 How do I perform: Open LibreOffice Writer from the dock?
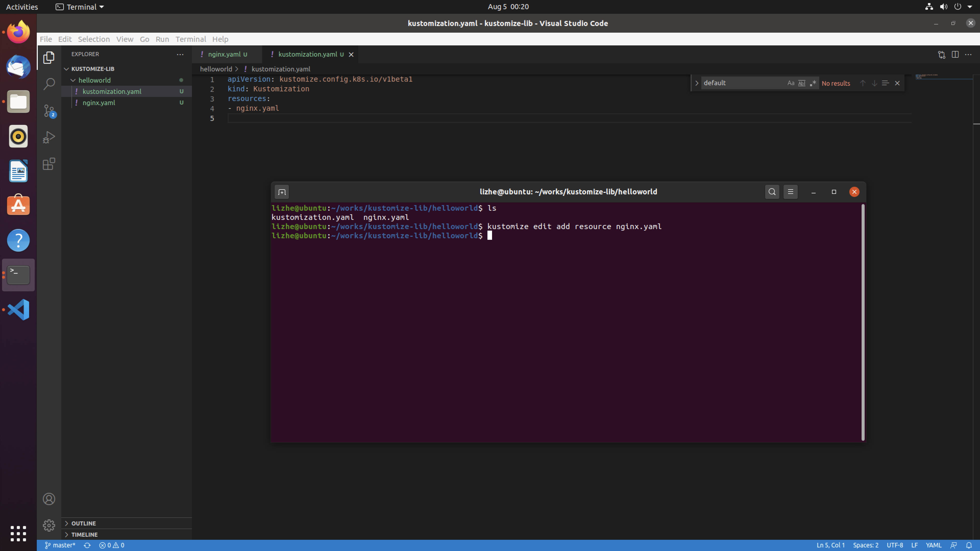(x=18, y=171)
